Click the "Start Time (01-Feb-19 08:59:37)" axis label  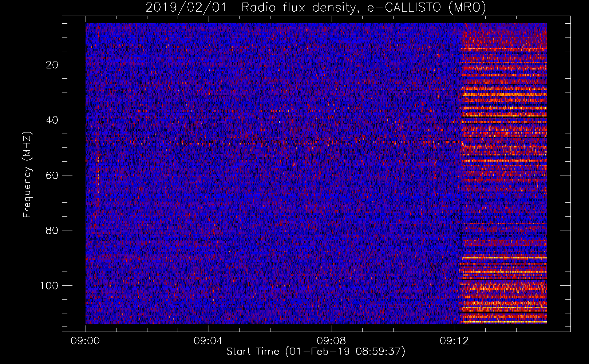(x=316, y=352)
